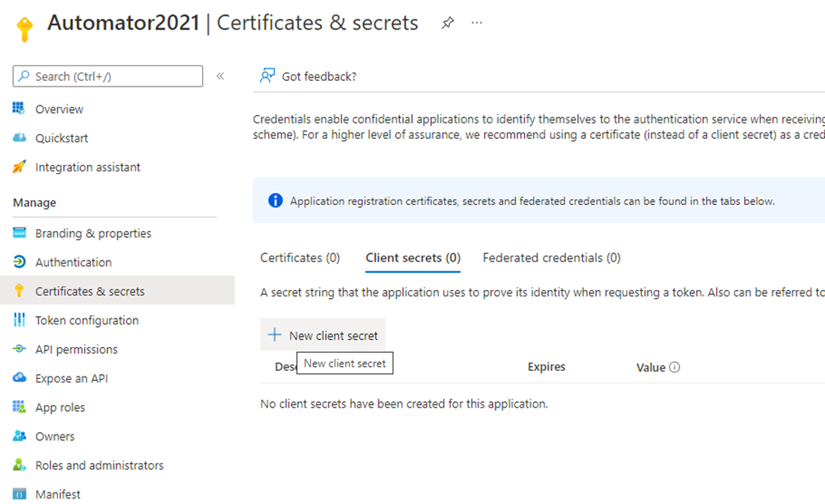Image resolution: width=825 pixels, height=504 pixels.
Task: Click the New client secret button
Action: 323,335
